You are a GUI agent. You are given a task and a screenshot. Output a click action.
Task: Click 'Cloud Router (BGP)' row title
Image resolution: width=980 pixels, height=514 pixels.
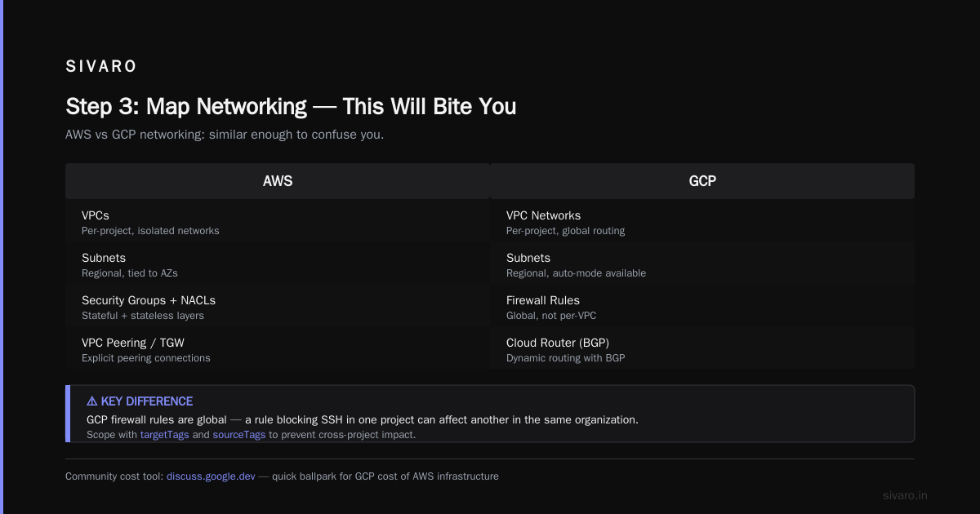pyautogui.click(x=558, y=343)
